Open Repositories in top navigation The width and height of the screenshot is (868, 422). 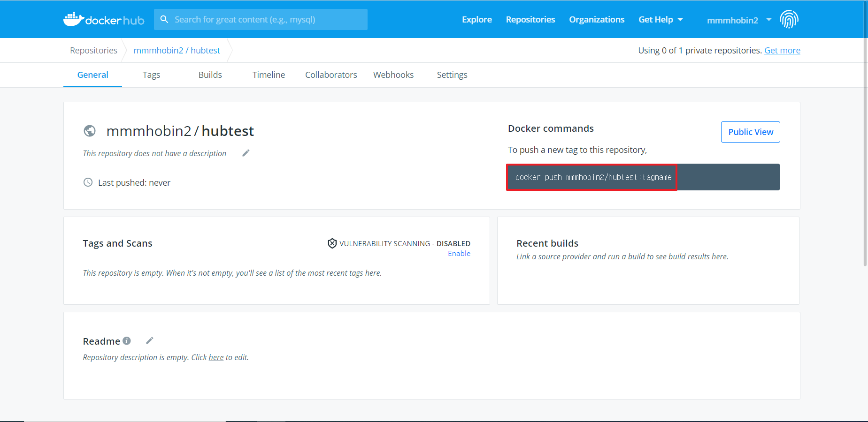click(530, 20)
